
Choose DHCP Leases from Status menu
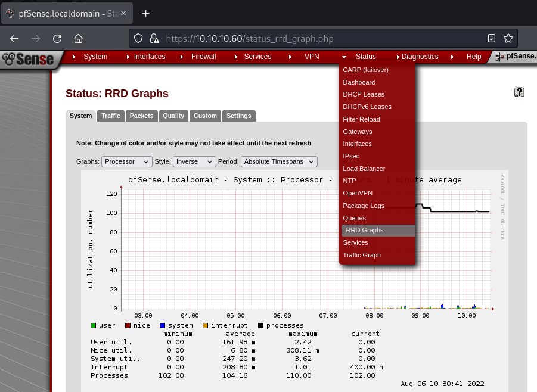tap(364, 94)
